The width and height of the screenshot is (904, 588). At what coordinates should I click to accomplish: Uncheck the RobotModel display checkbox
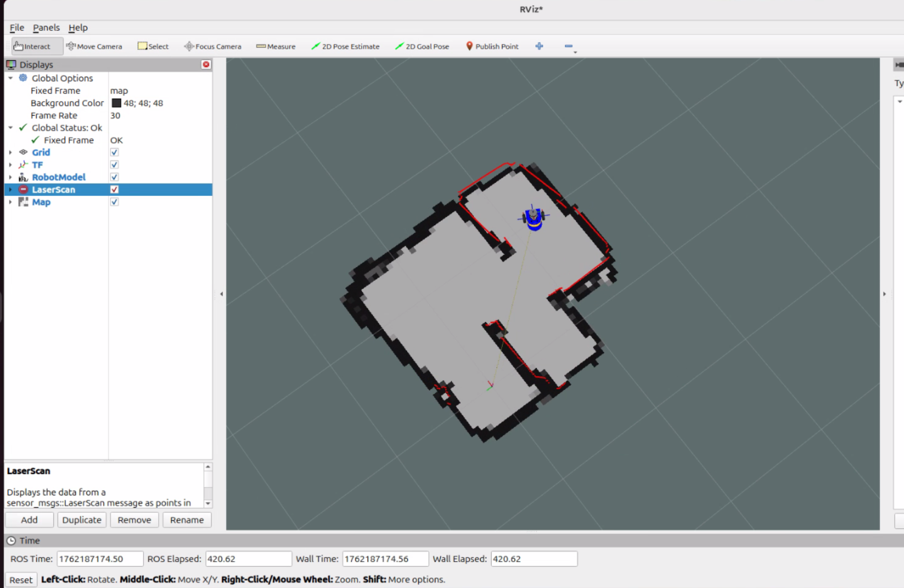coord(114,177)
